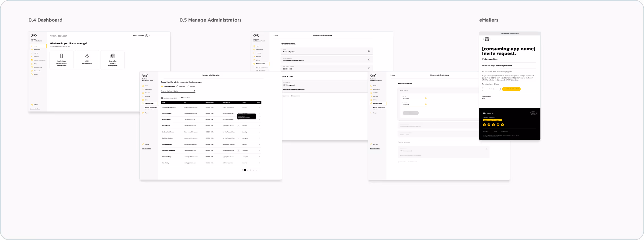Open Inventory management in the Dashboard sidebar
644x240 pixels.
point(38,60)
